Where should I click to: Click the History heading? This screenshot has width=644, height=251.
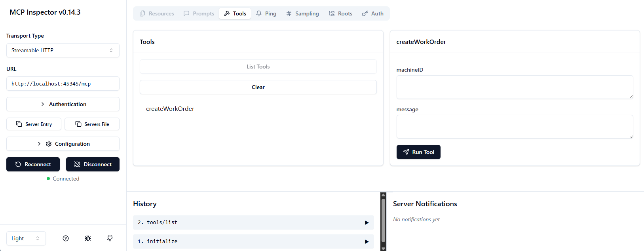pos(145,204)
